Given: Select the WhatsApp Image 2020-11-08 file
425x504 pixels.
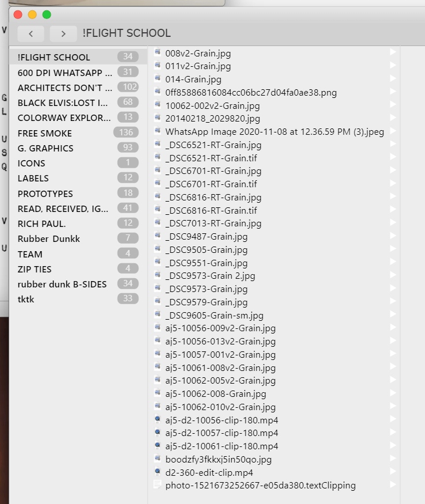Looking at the screenshot, I should click(x=274, y=131).
